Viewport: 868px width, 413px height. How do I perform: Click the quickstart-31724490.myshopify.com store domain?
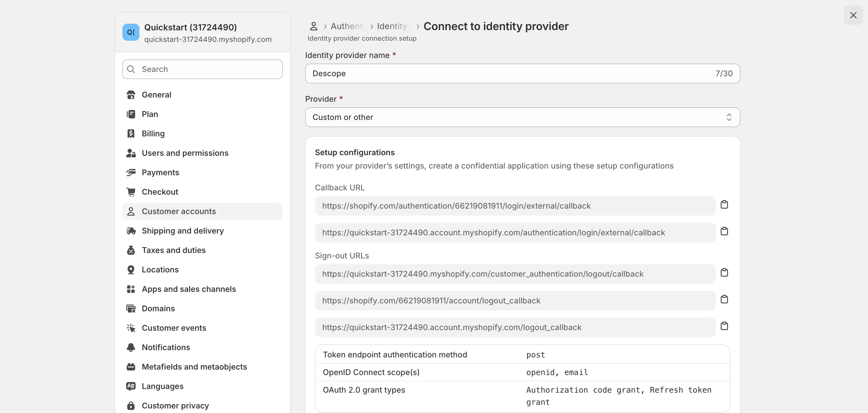pyautogui.click(x=208, y=39)
